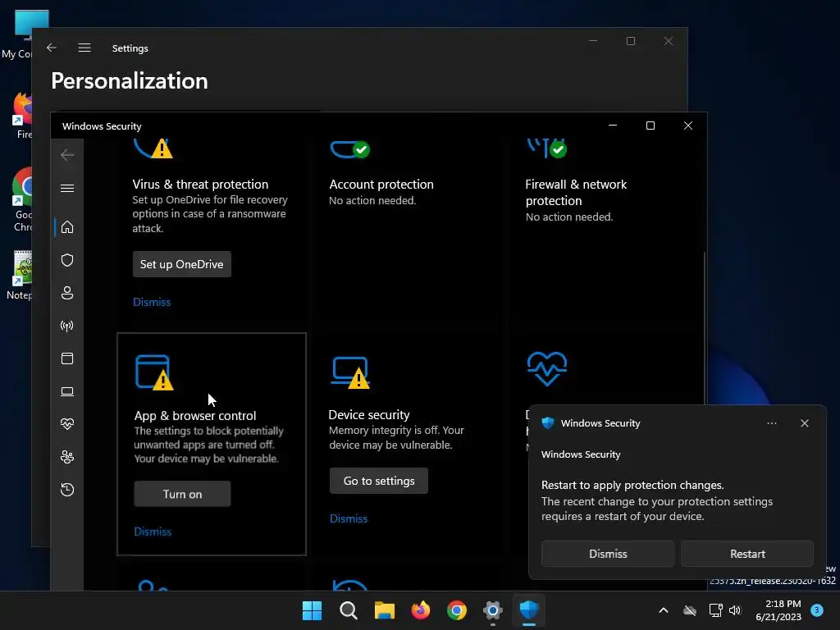
Task: Dismiss the Virus & threat protection warning
Action: pyautogui.click(x=152, y=302)
